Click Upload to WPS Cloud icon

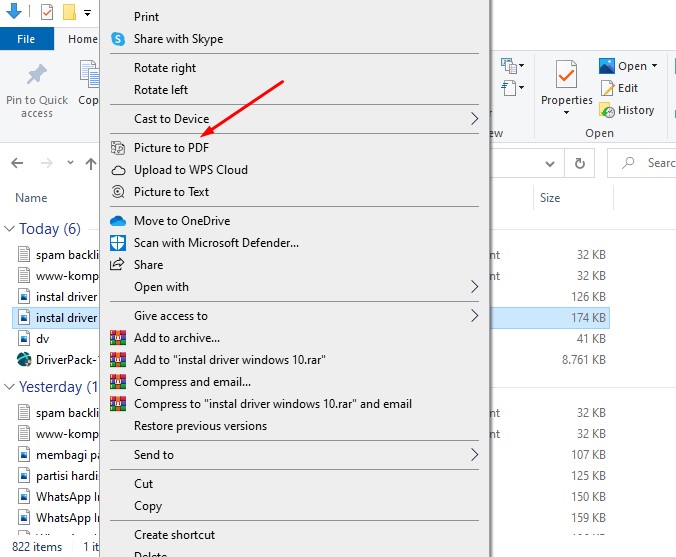tap(118, 170)
